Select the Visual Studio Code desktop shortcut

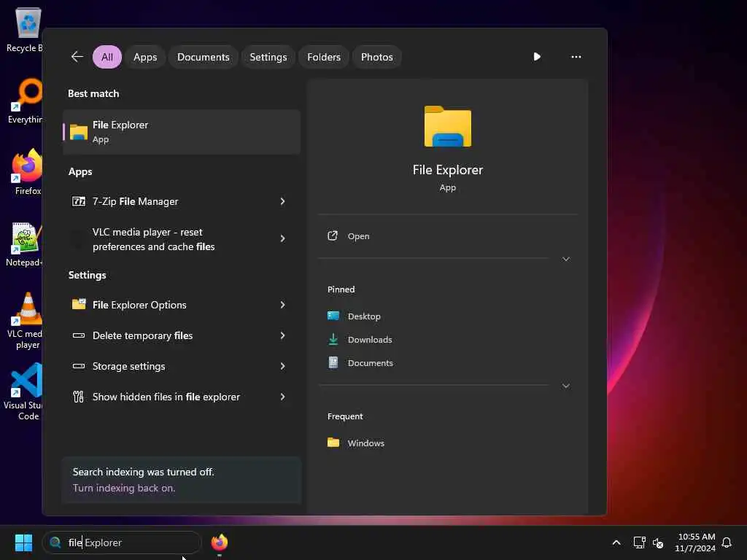pyautogui.click(x=23, y=392)
